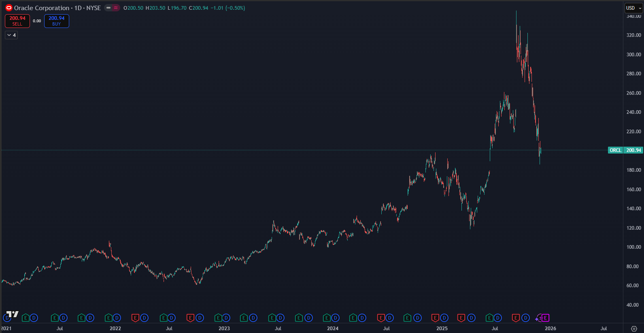Click the 0.00 spread value between Sell and Buy
644x333 pixels.
tap(37, 21)
